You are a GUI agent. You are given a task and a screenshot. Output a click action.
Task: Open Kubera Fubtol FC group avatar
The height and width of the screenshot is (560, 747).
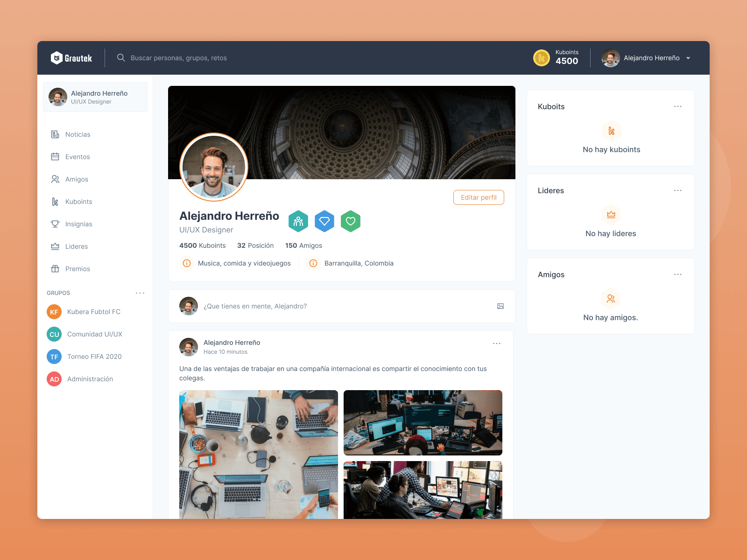point(54,312)
